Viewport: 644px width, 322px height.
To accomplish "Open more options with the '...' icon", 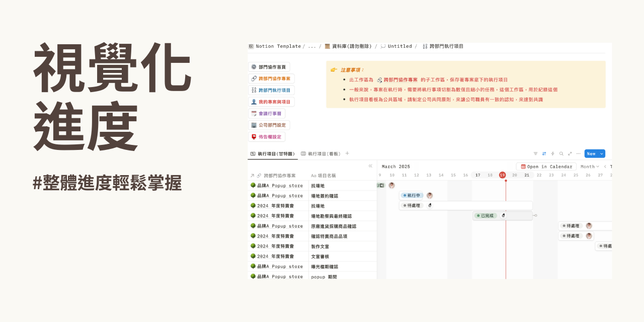I will 579,153.
